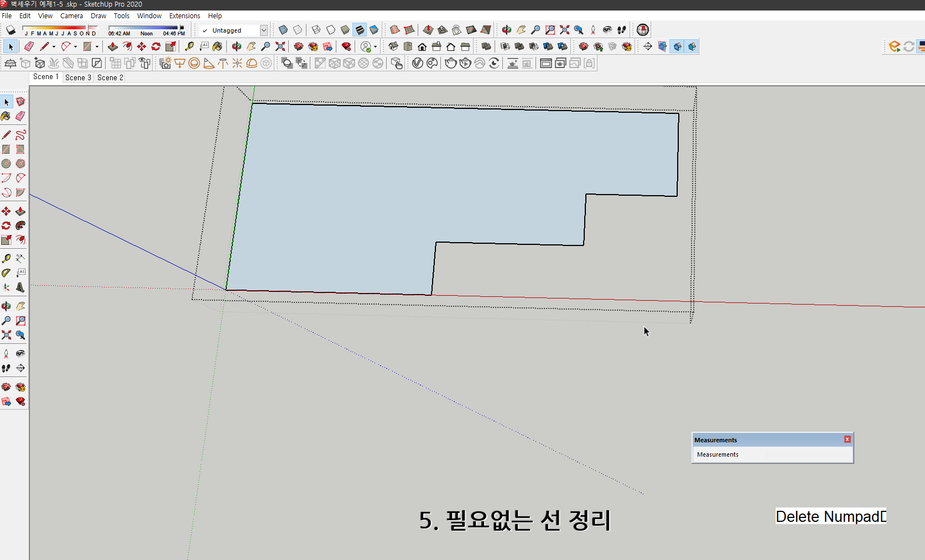Close the Measurements panel
This screenshot has width=925, height=560.
click(x=847, y=439)
